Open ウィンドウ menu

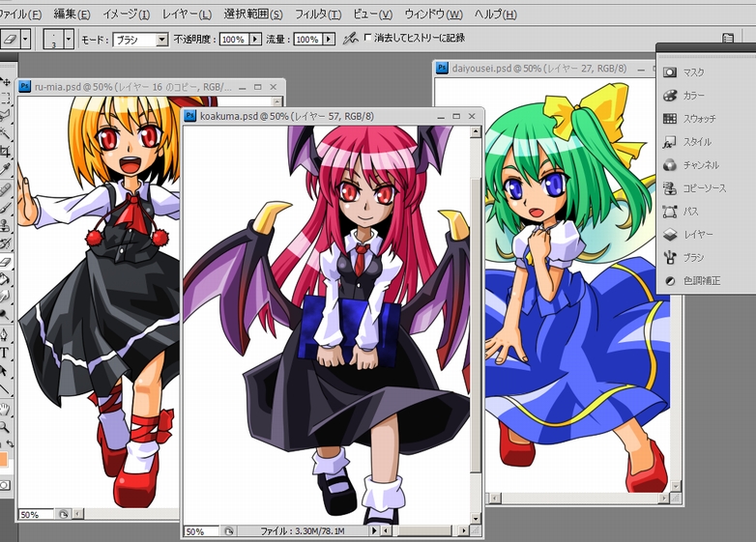[x=433, y=14]
